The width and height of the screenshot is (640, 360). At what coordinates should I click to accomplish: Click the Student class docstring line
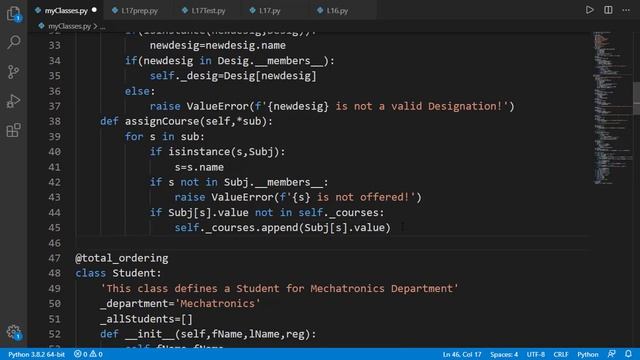click(279, 289)
